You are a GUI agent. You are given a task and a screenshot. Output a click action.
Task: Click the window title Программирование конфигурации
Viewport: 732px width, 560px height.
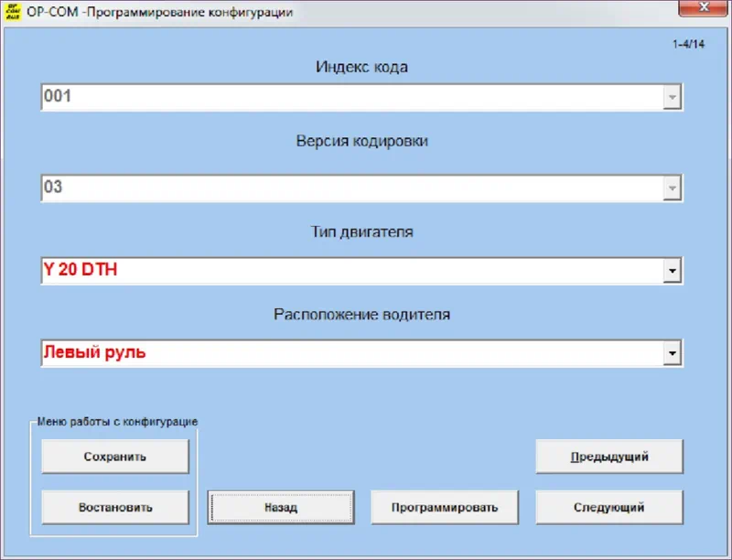[x=190, y=12]
